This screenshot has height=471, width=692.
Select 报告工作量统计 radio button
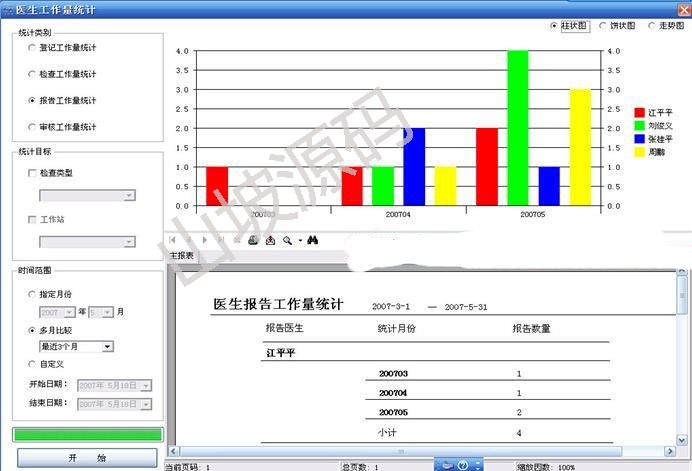coord(31,101)
